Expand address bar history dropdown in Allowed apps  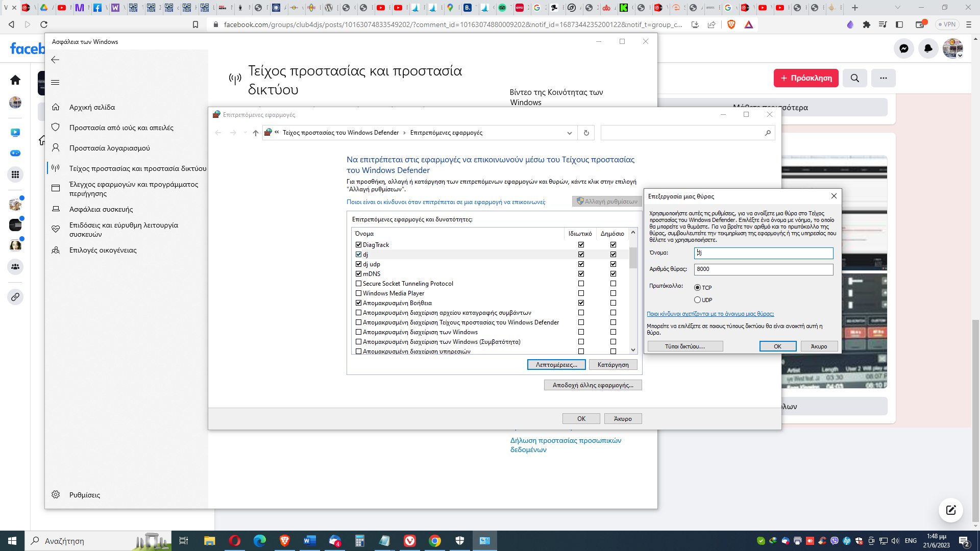click(569, 133)
